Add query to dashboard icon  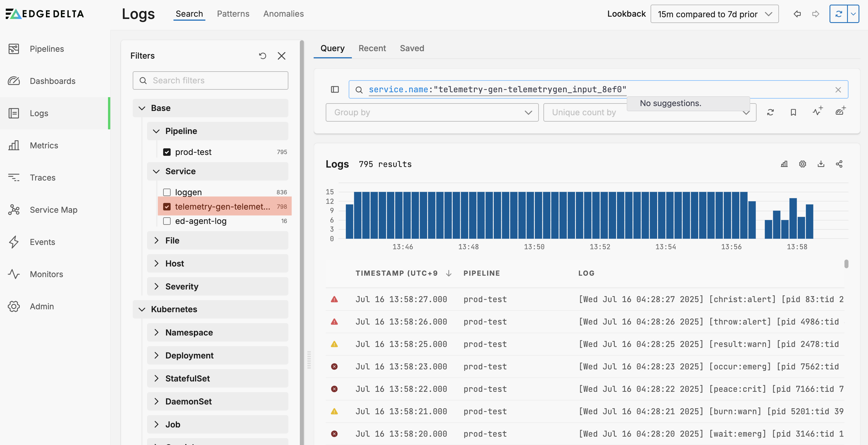841,111
